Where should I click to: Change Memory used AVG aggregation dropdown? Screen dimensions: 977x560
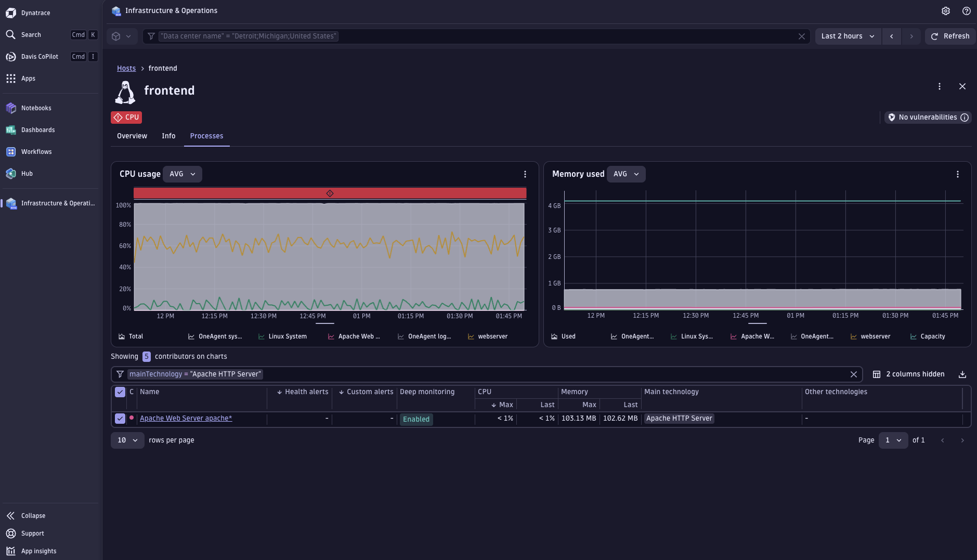(x=626, y=174)
